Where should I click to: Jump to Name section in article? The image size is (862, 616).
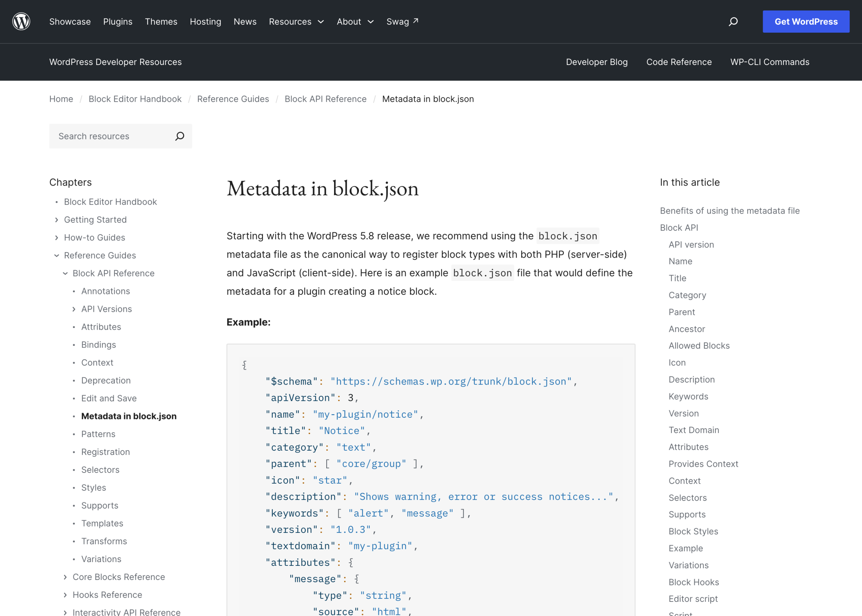click(681, 261)
